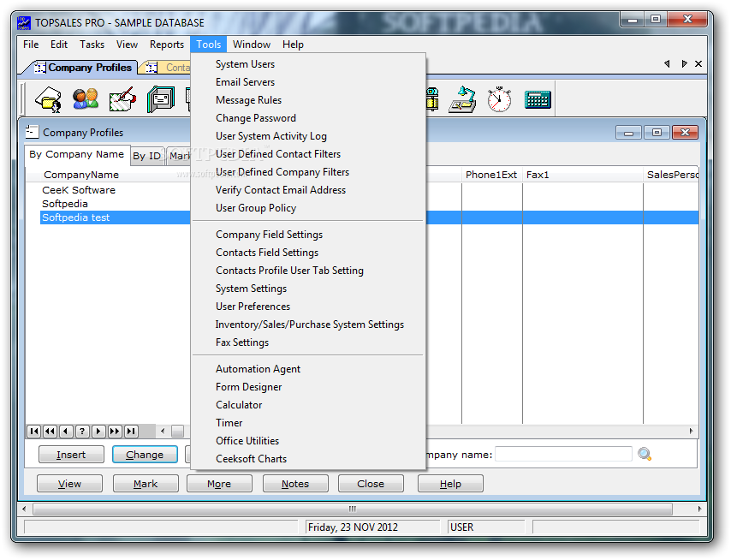Click TopSales Pro title bar app icon
731x560 pixels.
tap(24, 23)
